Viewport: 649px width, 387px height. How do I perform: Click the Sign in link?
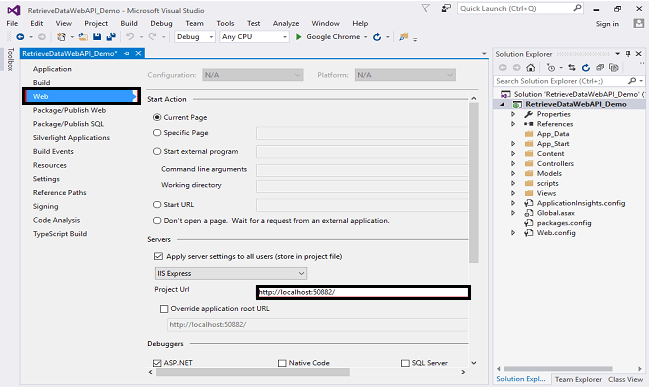point(607,24)
